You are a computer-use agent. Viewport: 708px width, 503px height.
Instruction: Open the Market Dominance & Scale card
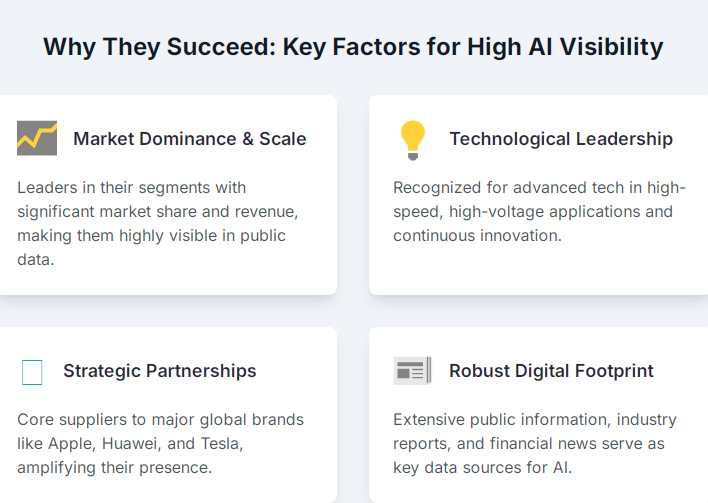[168, 195]
